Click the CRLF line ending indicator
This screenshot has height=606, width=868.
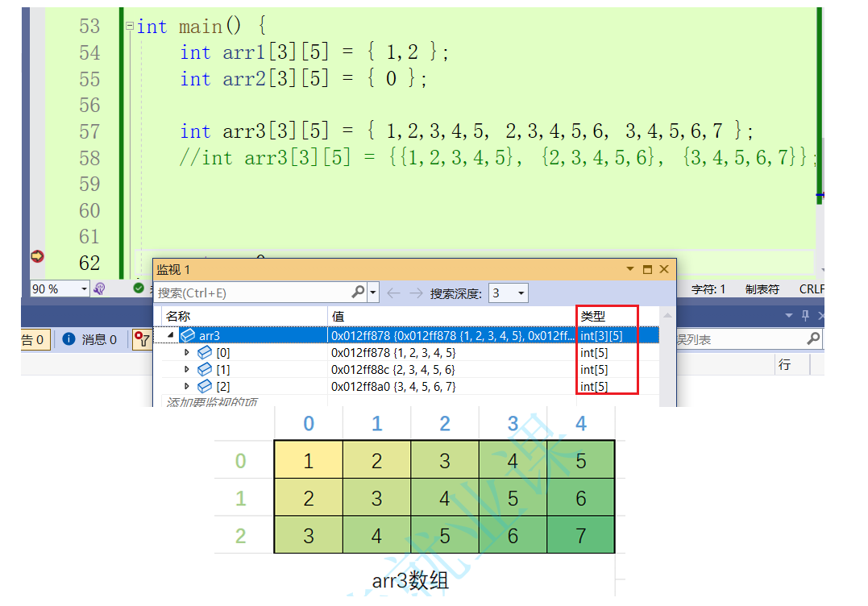pyautogui.click(x=811, y=288)
